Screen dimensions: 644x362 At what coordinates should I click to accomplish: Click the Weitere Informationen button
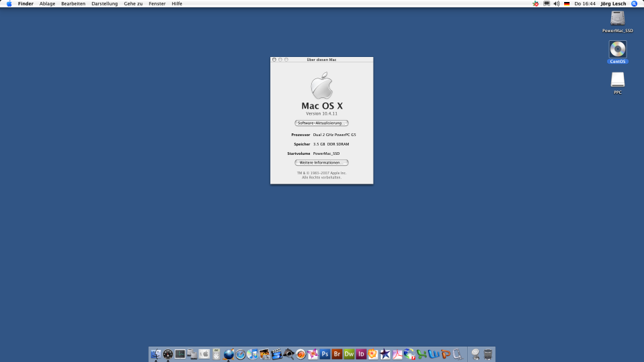(x=321, y=162)
